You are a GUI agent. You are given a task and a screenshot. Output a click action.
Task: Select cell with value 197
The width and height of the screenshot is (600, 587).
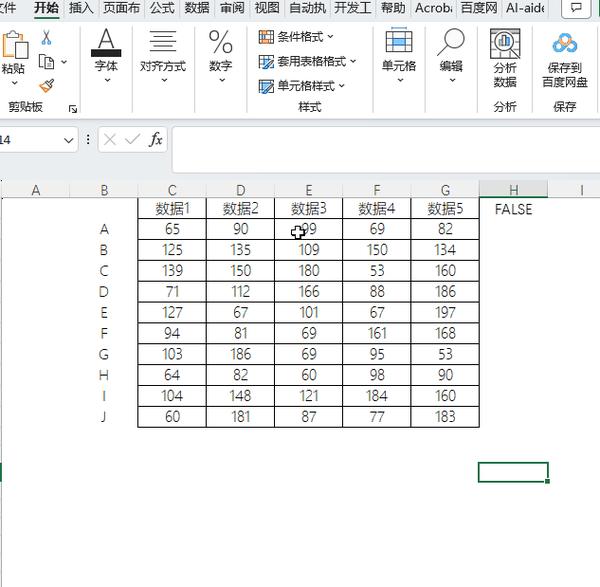(445, 313)
